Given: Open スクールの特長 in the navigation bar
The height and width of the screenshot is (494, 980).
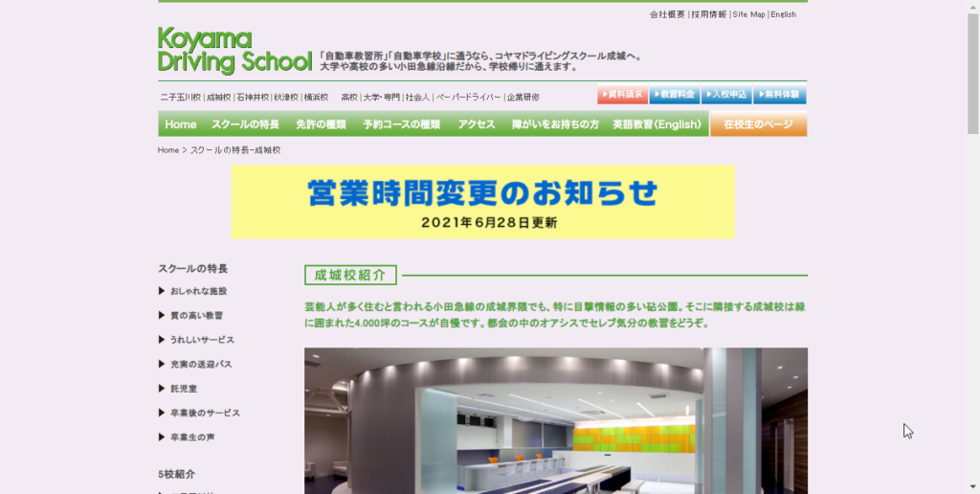Looking at the screenshot, I should (x=245, y=124).
